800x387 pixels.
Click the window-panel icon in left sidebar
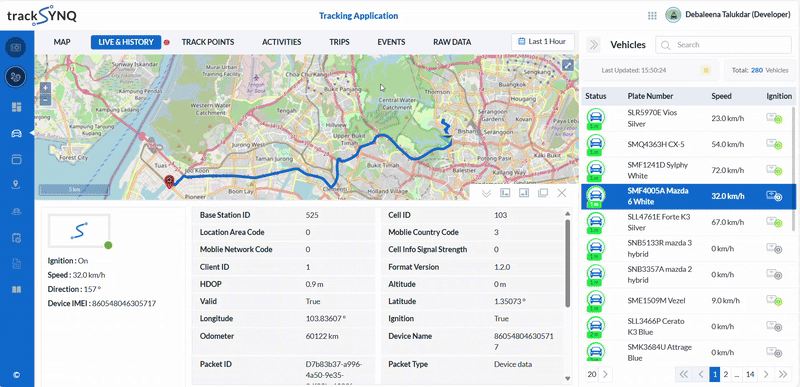click(17, 159)
